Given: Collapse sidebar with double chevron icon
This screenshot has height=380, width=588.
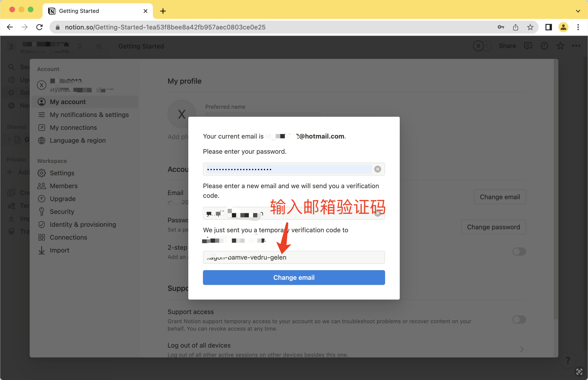Looking at the screenshot, I should [99, 46].
